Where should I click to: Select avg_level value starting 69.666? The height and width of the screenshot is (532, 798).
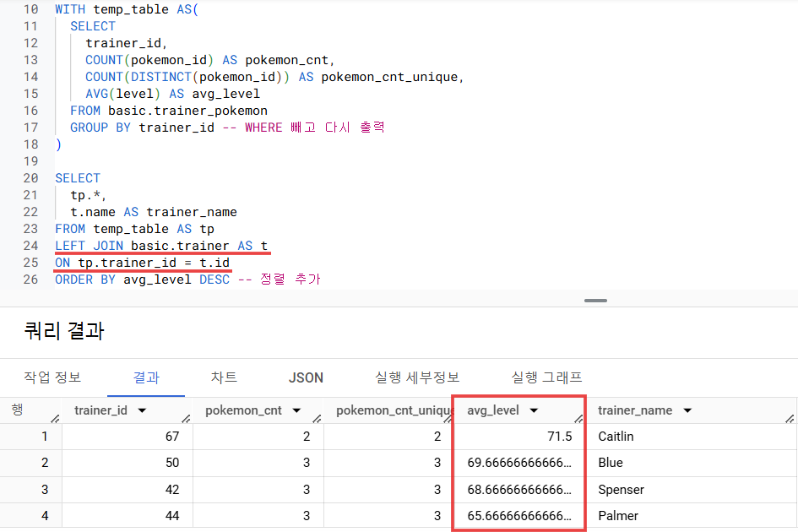(519, 462)
